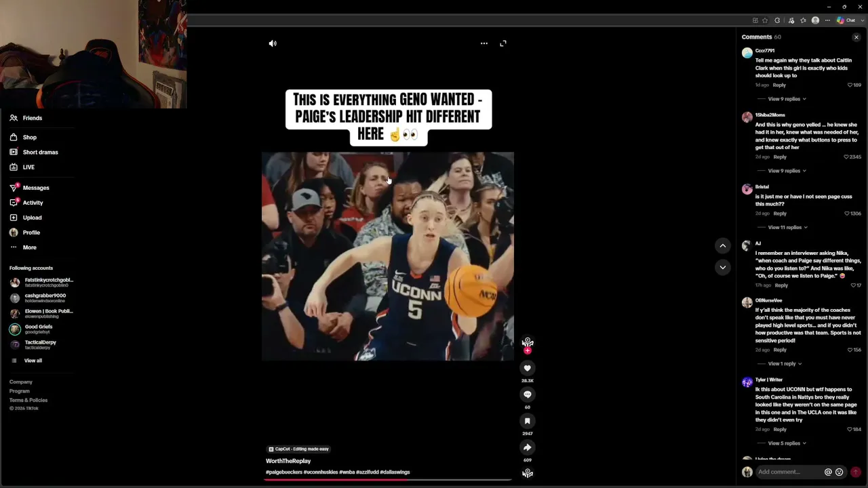Insert a mention with the @ icon
This screenshot has width=868, height=488.
pyautogui.click(x=828, y=472)
